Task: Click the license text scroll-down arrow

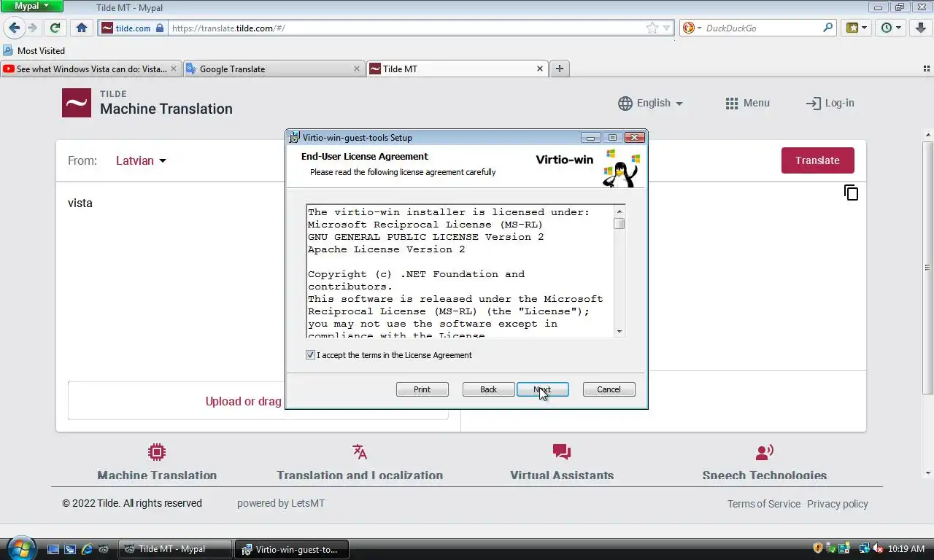Action: (620, 332)
